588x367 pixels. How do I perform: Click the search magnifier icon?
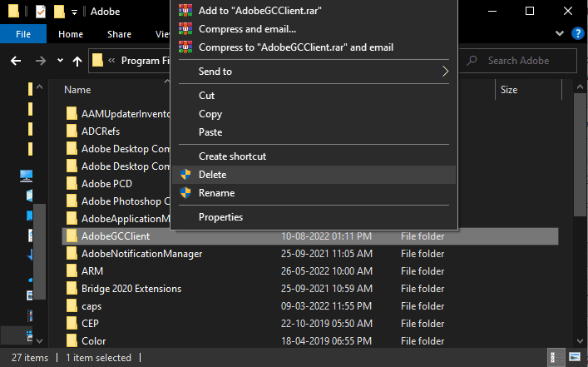[x=472, y=61]
